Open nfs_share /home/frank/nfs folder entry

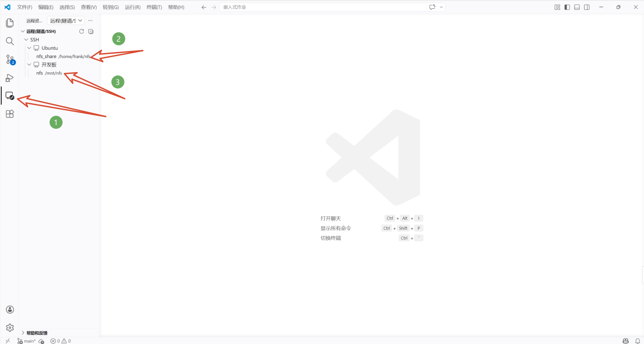(63, 57)
